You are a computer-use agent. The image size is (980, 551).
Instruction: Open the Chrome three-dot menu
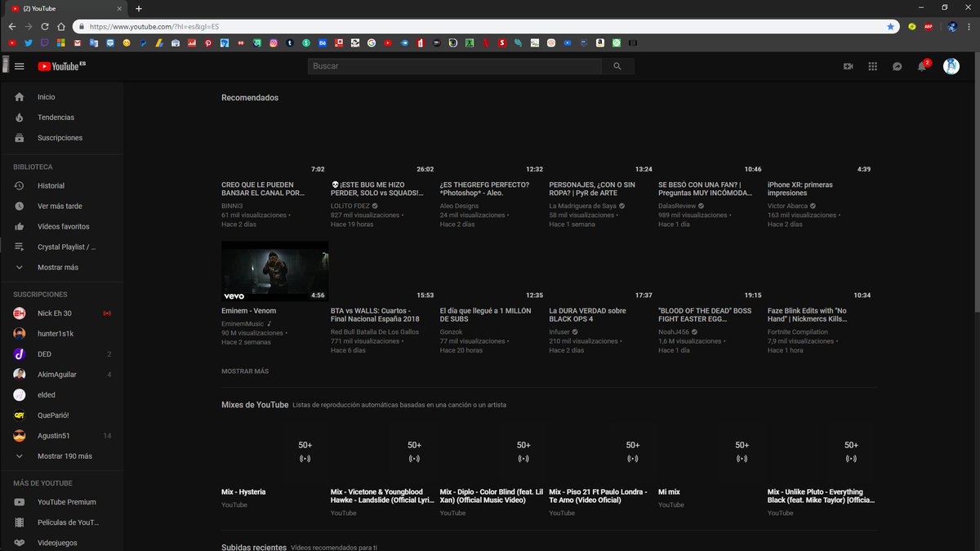(x=969, y=26)
